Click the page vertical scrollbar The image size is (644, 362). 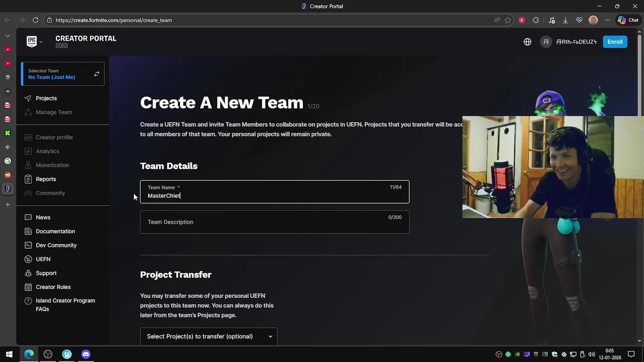(x=640, y=186)
